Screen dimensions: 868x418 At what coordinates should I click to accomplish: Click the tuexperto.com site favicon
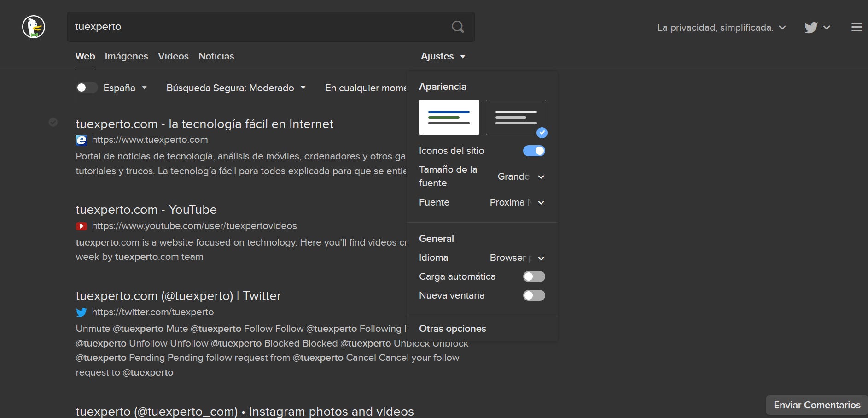pyautogui.click(x=82, y=140)
